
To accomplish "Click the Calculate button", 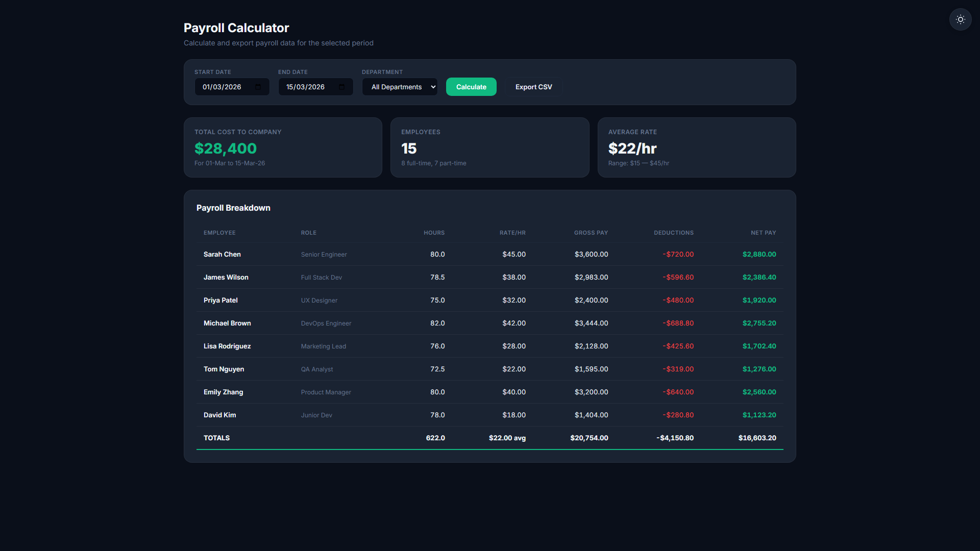I will [471, 87].
